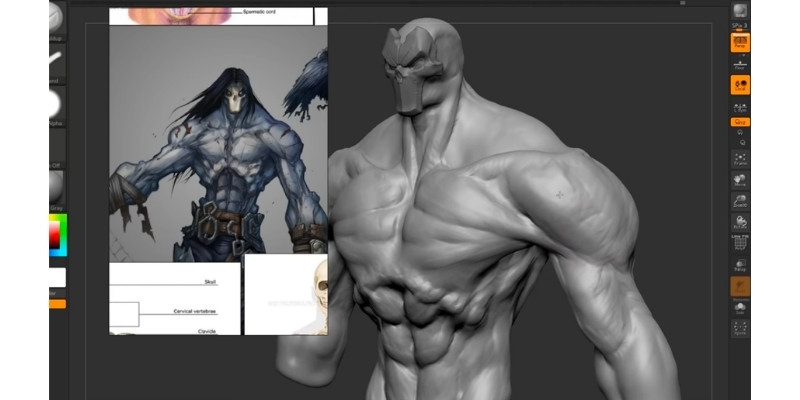Click the 'Cervical vertebrae' label in the reference

[x=195, y=311]
